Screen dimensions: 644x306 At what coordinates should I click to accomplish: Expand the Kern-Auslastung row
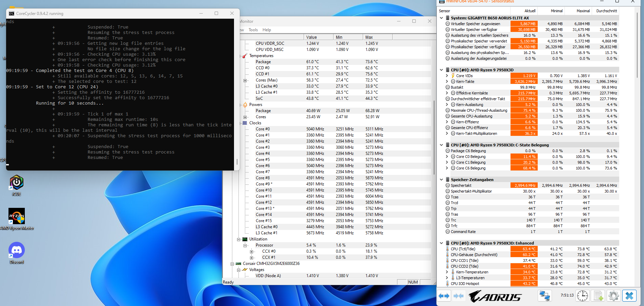[447, 105]
